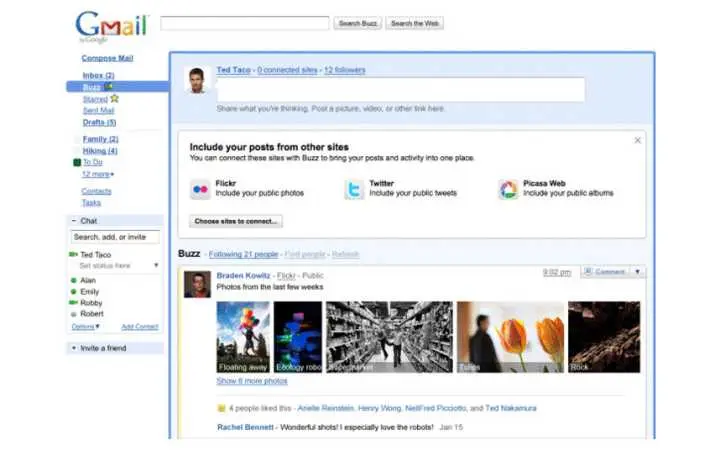
Task: Click the Ted Taco profile name link
Action: (234, 70)
